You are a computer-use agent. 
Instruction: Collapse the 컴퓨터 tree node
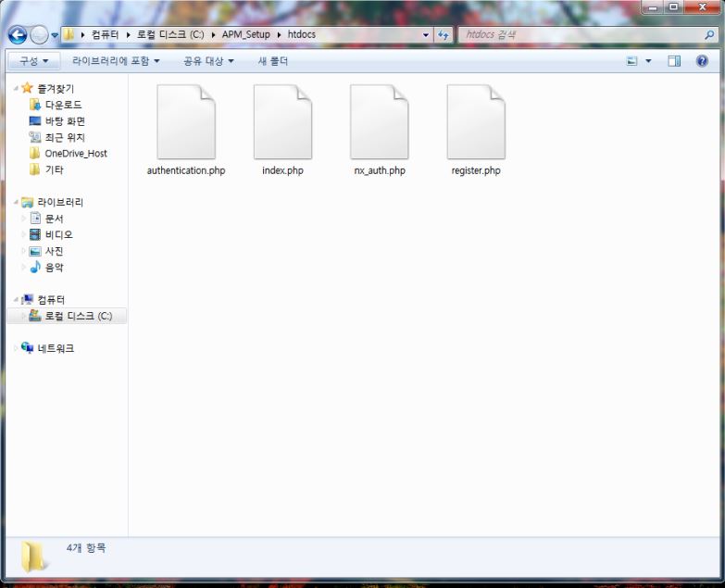tap(16, 299)
